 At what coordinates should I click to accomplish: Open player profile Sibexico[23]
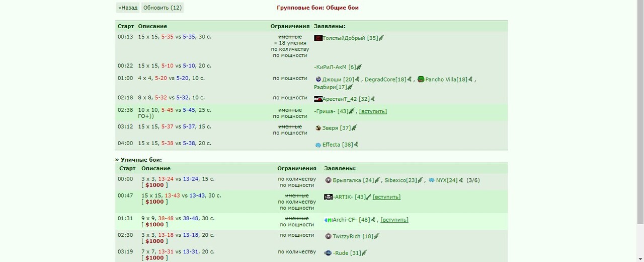click(x=401, y=180)
